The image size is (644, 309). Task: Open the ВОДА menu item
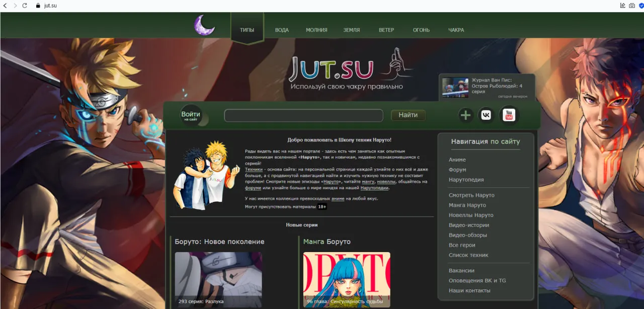coord(282,30)
